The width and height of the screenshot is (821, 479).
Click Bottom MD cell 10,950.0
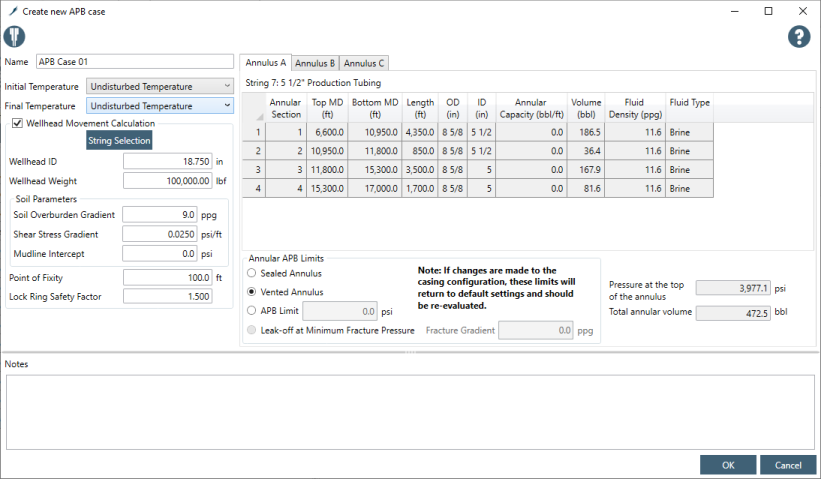click(375, 132)
